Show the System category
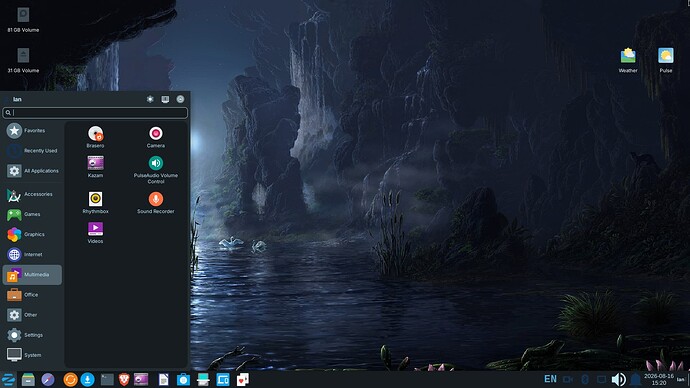Image resolution: width=690 pixels, height=388 pixels. (x=32, y=355)
